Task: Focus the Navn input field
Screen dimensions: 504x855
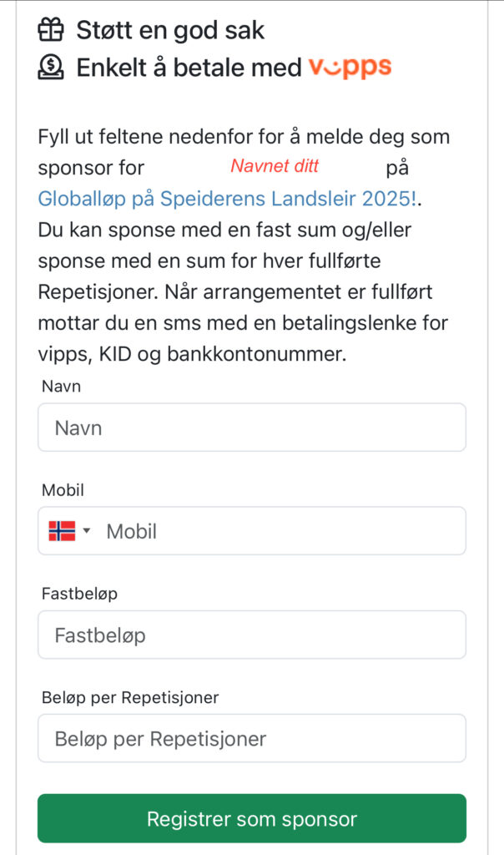Action: pyautogui.click(x=252, y=427)
